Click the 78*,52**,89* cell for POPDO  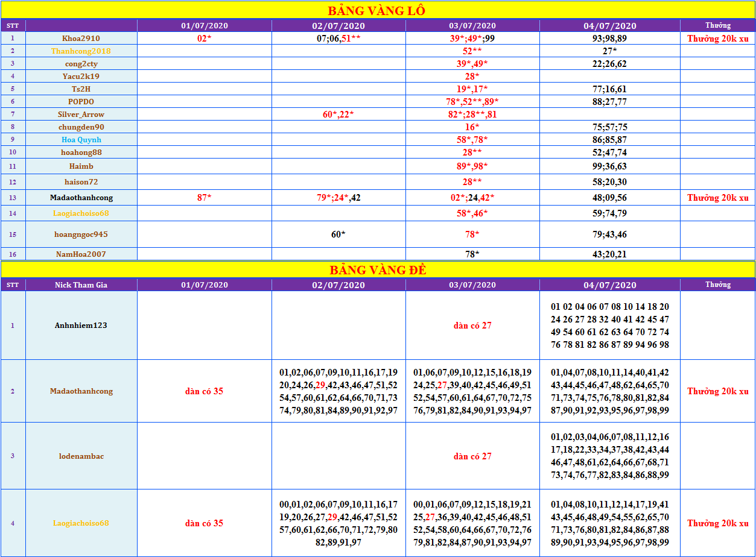(472, 102)
